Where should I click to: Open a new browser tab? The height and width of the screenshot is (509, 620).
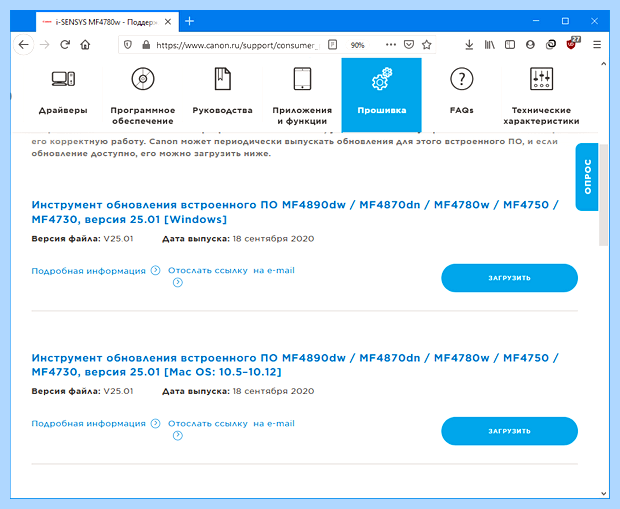(189, 21)
